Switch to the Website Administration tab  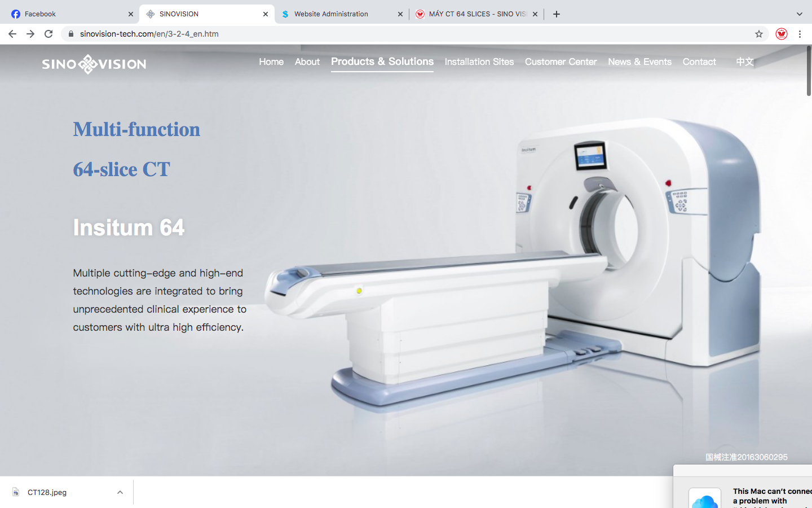(342, 14)
